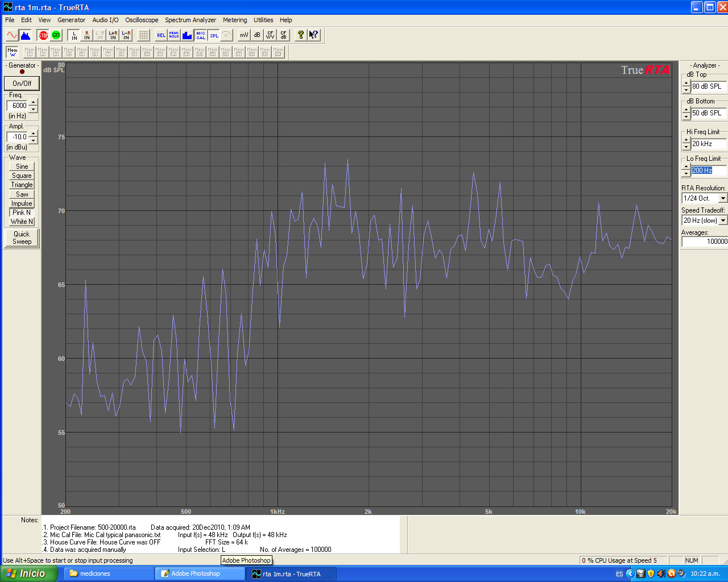Start a Quick Sweep

coord(22,238)
